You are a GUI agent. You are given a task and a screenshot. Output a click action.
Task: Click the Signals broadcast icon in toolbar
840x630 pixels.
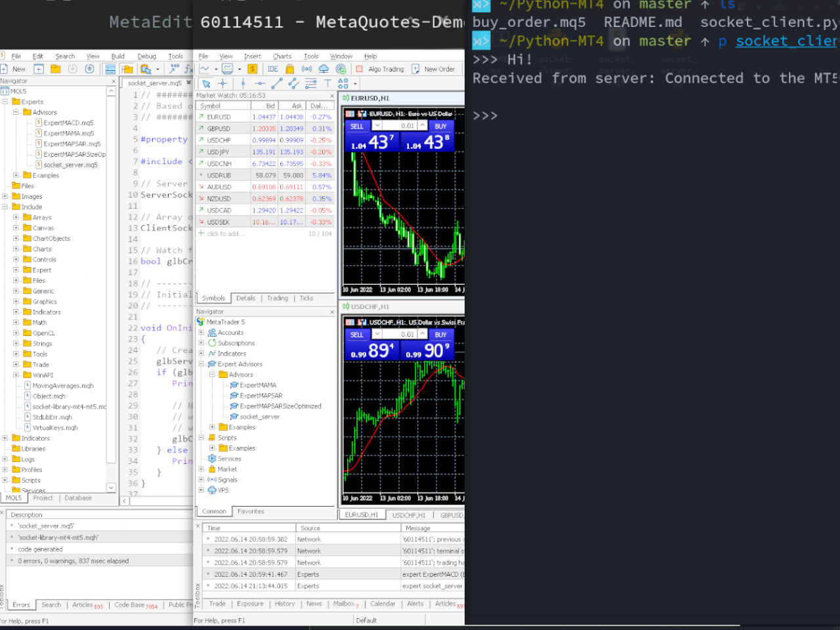pyautogui.click(x=306, y=69)
